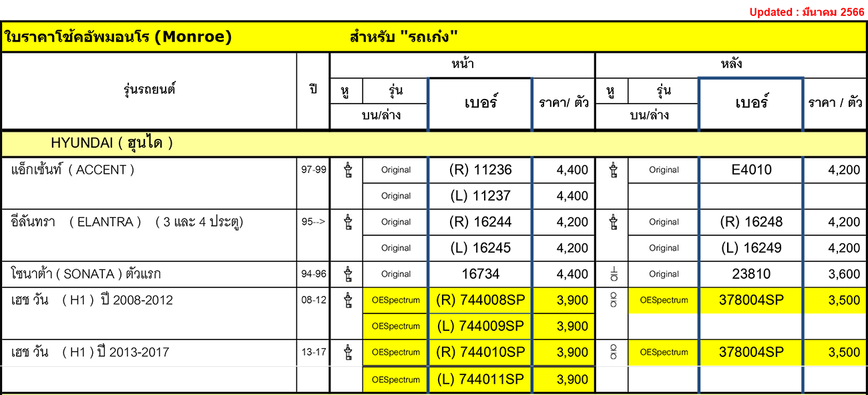Click part number "(L) 11237"
Image resolution: width=868 pixels, height=395 pixels.
coord(481,196)
